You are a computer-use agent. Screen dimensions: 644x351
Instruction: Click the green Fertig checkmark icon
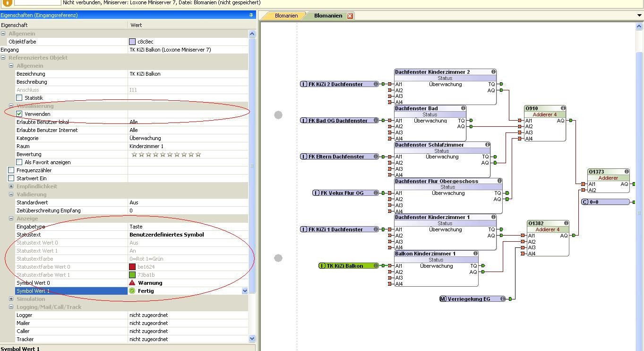pyautogui.click(x=132, y=291)
